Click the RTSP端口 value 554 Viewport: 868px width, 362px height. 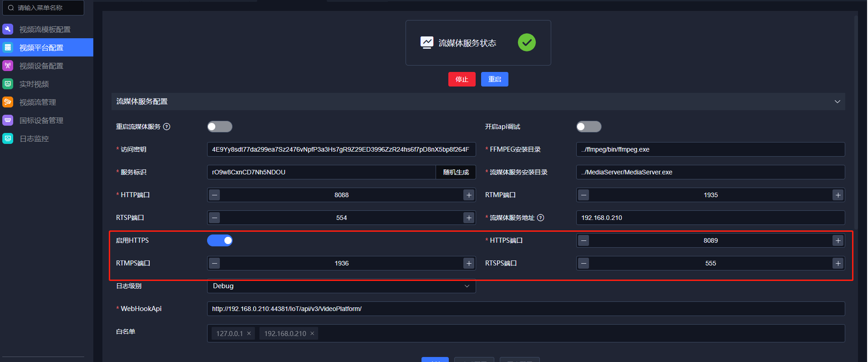point(342,218)
